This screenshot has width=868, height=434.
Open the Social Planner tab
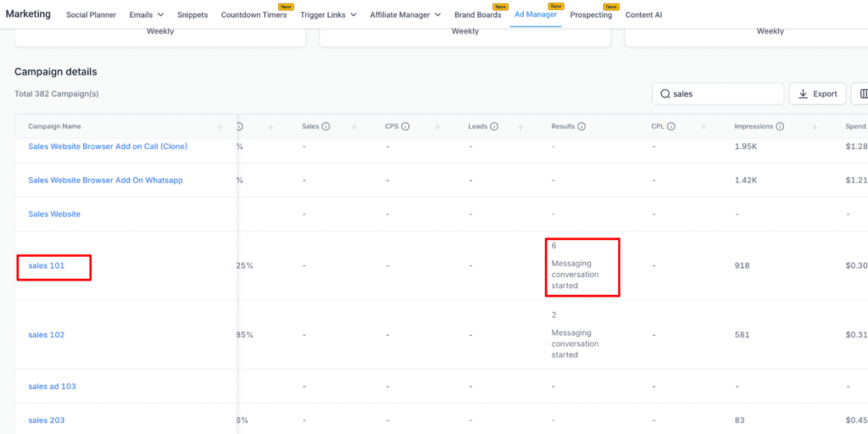click(x=91, y=15)
